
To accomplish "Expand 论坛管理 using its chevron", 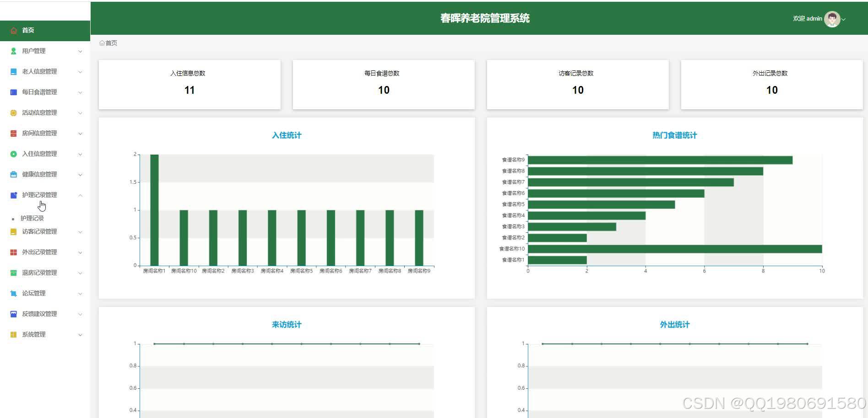I will click(80, 294).
